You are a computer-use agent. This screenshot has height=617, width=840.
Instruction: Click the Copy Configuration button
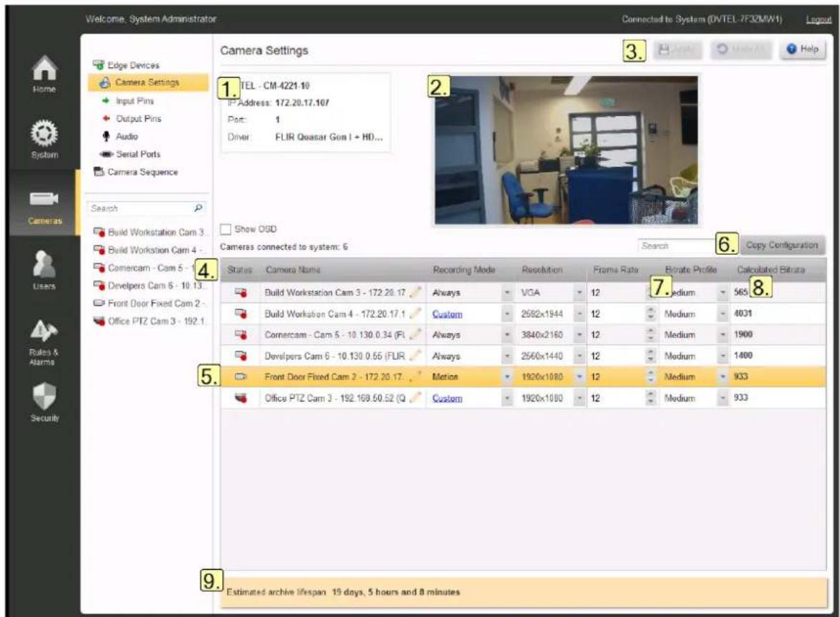tap(782, 246)
